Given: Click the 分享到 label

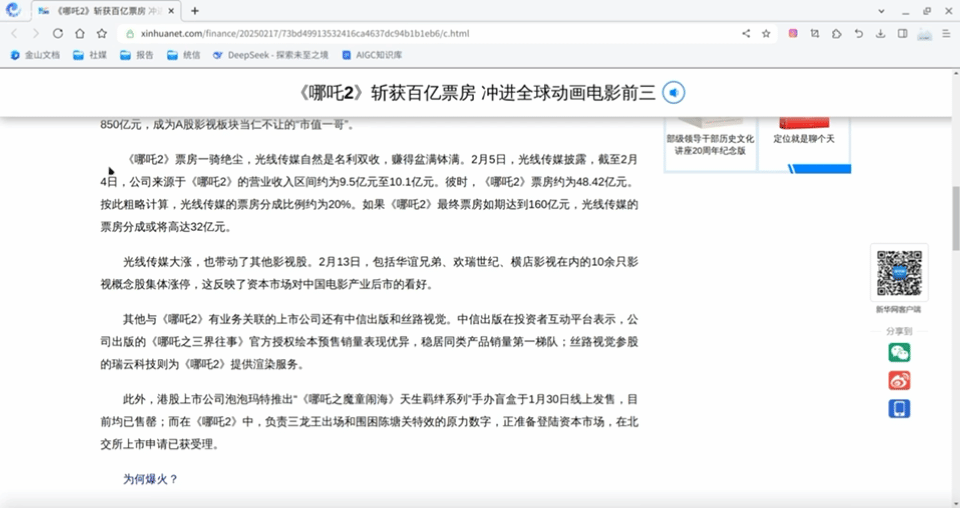Looking at the screenshot, I should pos(899,331).
